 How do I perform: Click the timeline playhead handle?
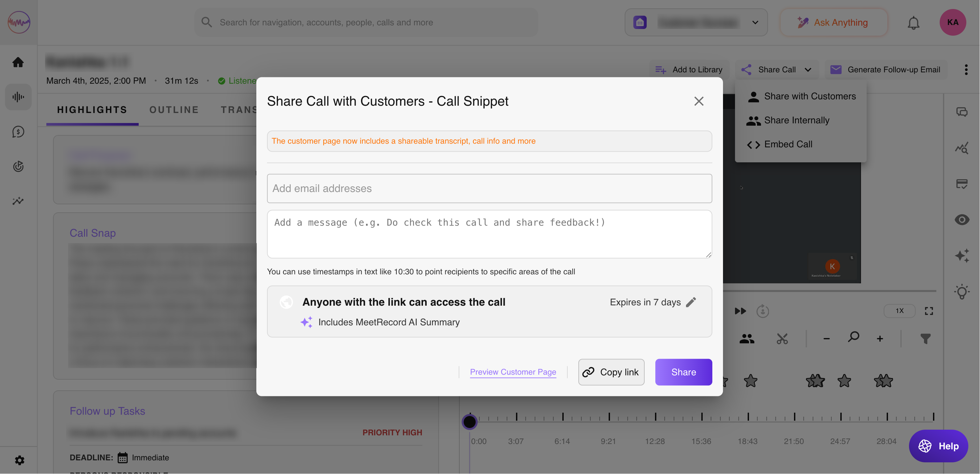tap(469, 422)
